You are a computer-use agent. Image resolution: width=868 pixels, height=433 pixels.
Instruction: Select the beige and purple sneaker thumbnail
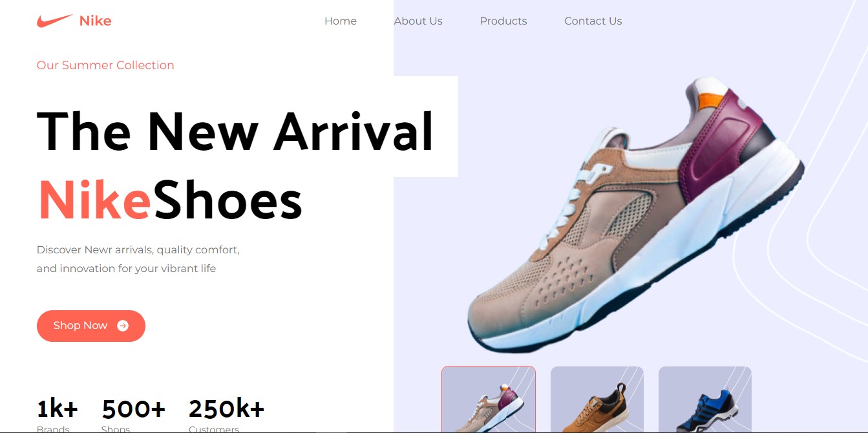pos(489,399)
